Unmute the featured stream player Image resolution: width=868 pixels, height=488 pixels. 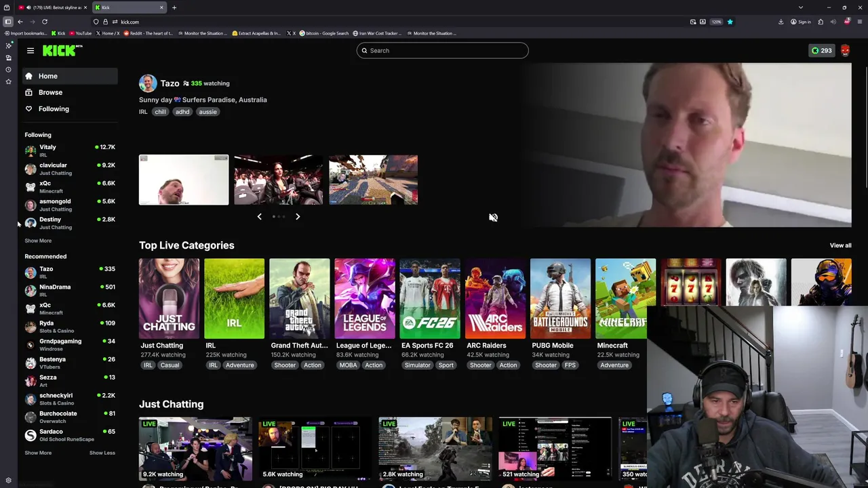point(493,218)
